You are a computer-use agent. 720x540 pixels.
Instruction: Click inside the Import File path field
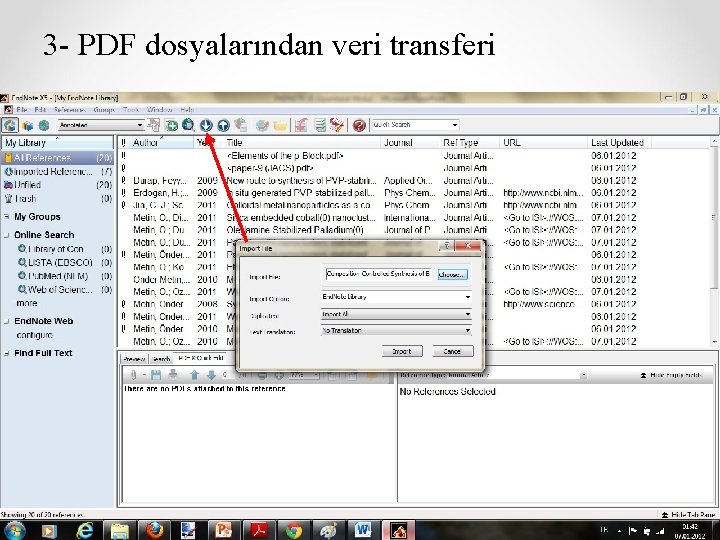[x=378, y=274]
